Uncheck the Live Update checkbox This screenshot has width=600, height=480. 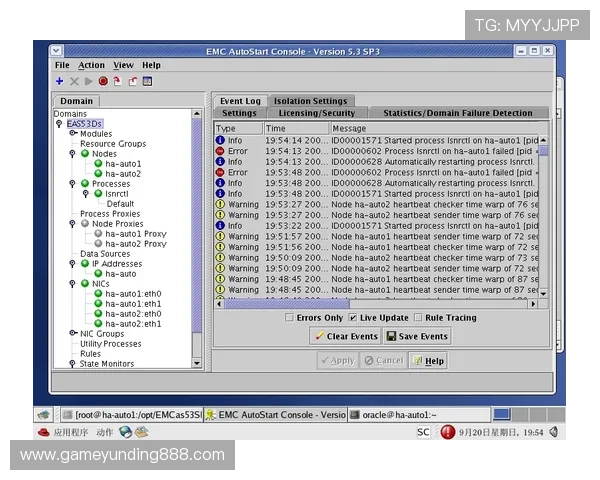(x=353, y=317)
